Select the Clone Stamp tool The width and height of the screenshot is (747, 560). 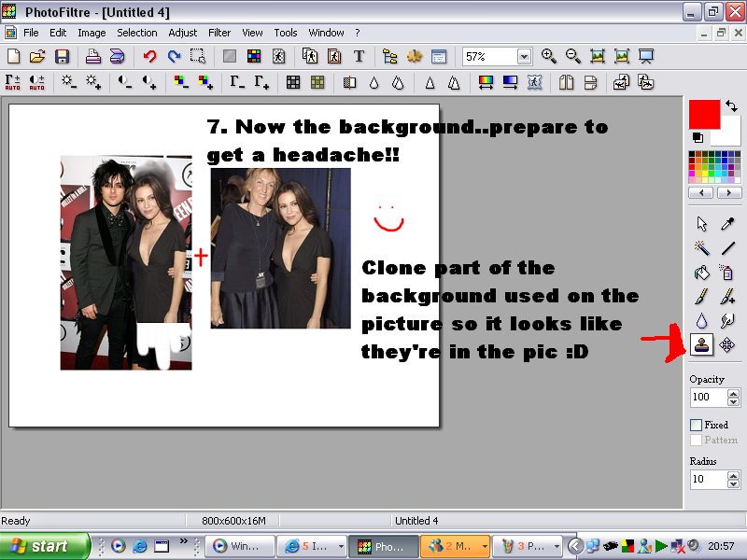[x=702, y=344]
